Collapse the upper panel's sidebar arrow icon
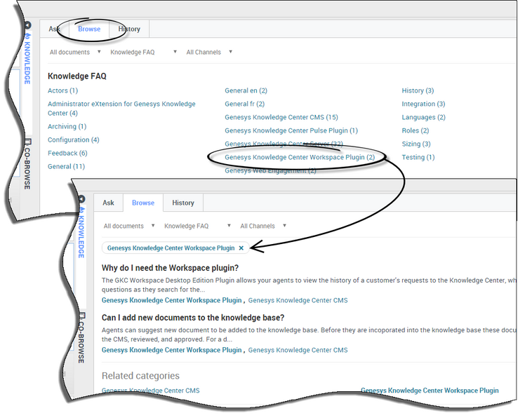Image resolution: width=525 pixels, height=420 pixels. point(27,26)
